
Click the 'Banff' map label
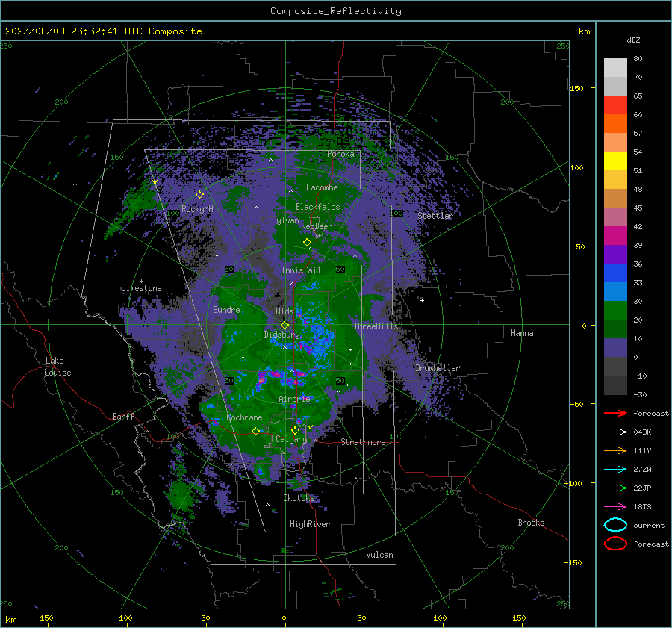click(x=123, y=416)
